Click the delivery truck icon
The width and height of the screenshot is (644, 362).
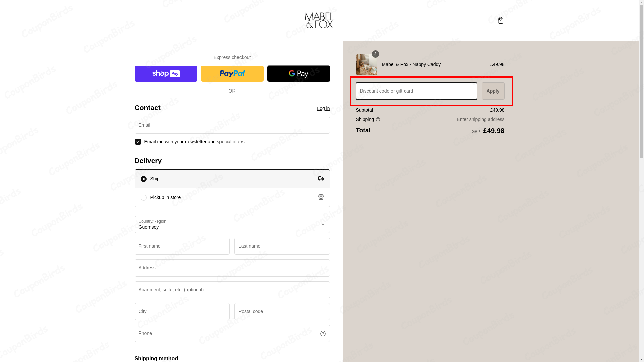point(321,179)
